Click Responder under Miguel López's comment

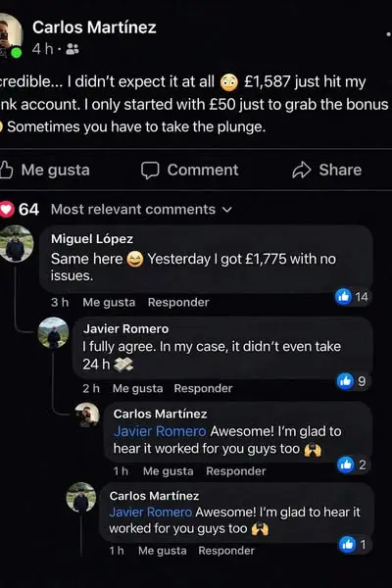coord(178,302)
